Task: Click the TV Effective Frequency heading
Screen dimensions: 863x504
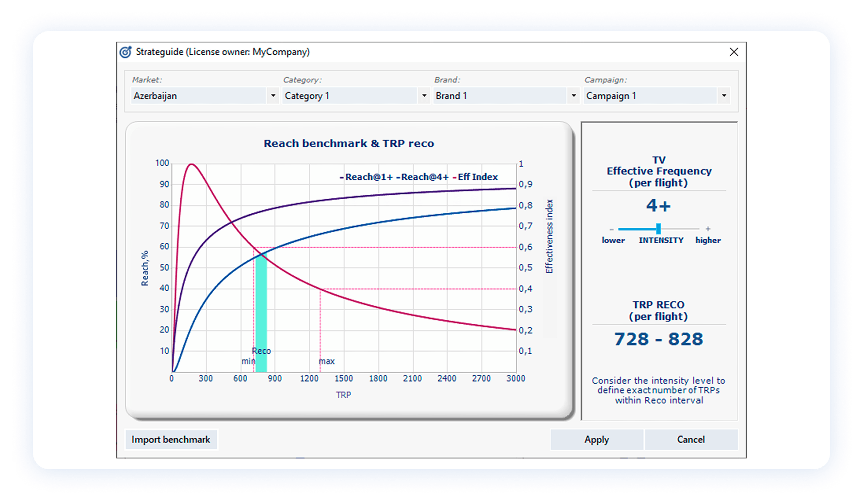Action: tap(659, 172)
